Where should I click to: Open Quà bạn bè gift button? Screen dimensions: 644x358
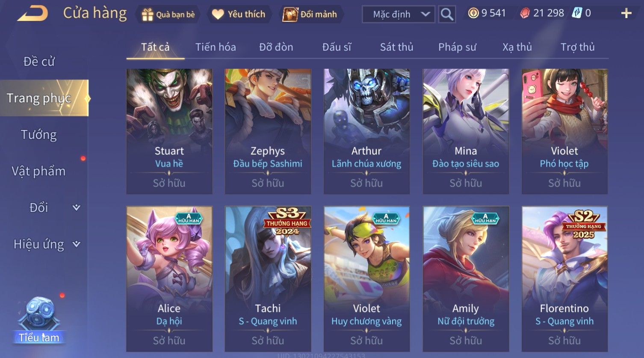click(168, 14)
